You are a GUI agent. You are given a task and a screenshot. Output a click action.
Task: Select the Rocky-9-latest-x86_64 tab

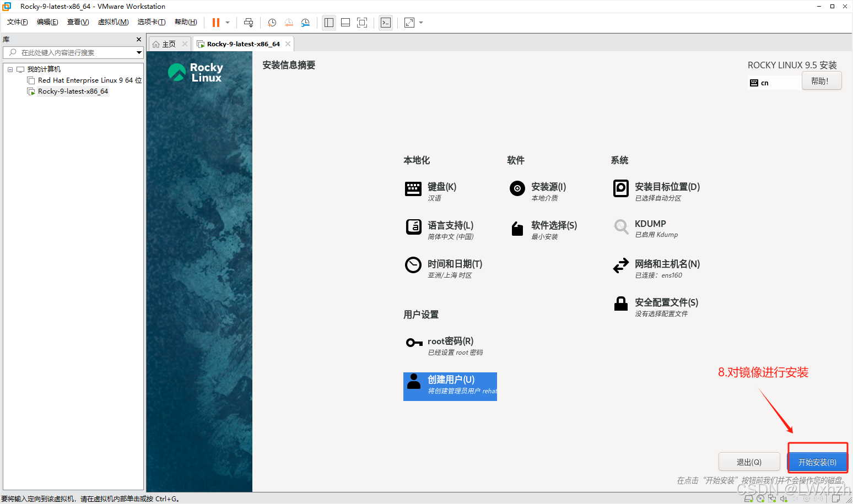click(x=243, y=44)
